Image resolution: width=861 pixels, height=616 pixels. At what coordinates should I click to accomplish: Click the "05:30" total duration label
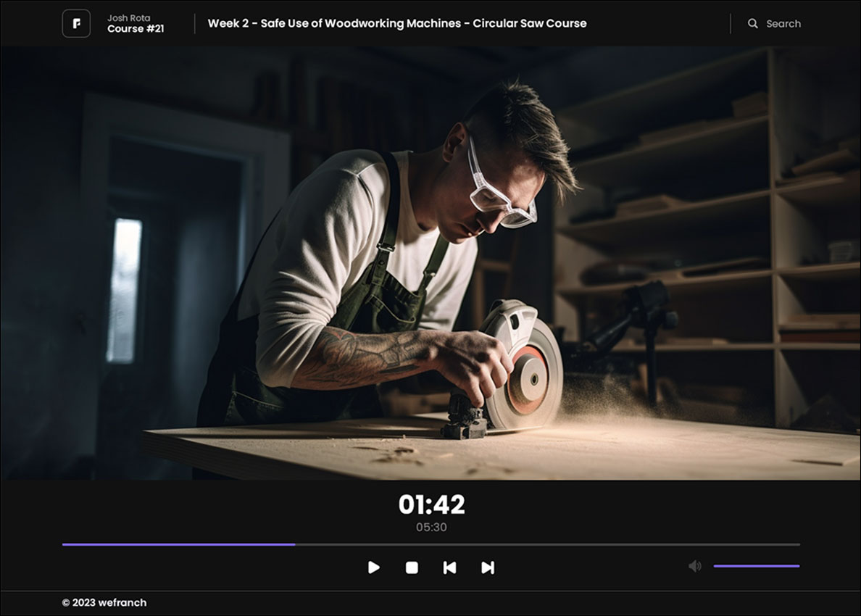click(430, 527)
